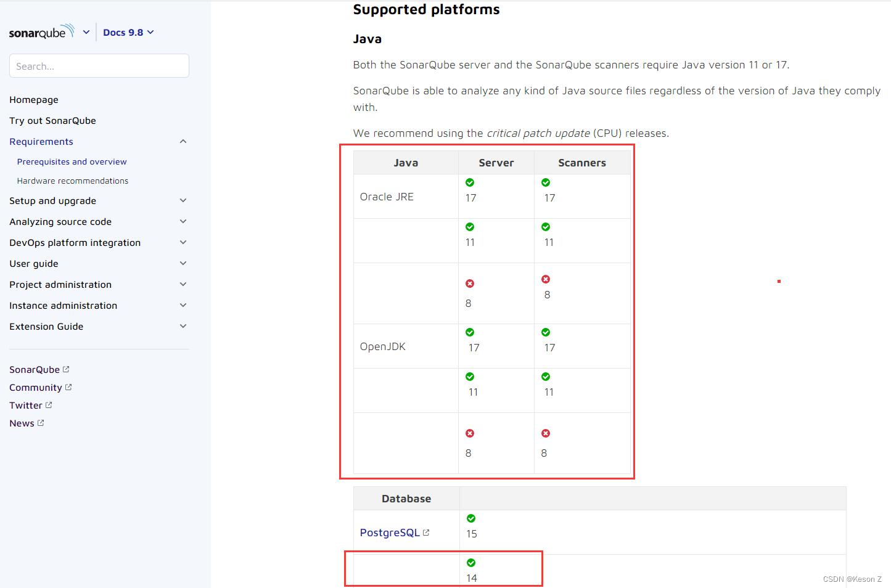Open Analyzing source code section
The image size is (891, 588).
(60, 222)
